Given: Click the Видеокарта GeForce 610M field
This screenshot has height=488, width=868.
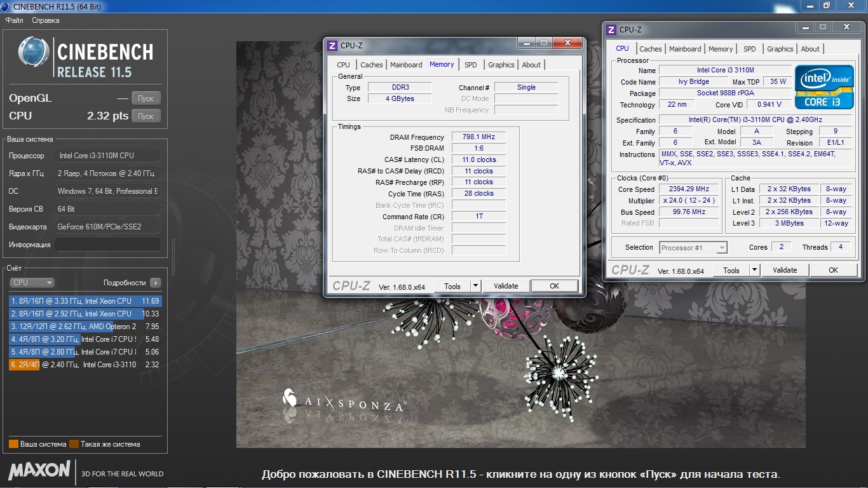Looking at the screenshot, I should click(107, 227).
